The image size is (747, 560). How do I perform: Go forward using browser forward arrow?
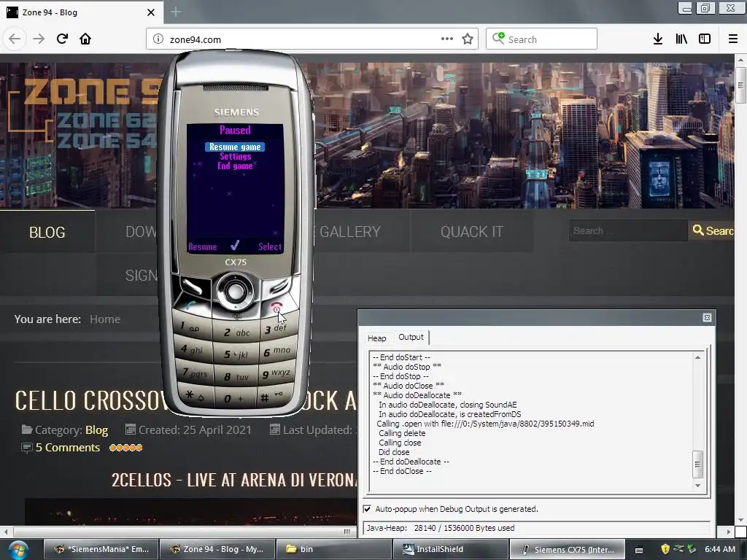tap(39, 39)
